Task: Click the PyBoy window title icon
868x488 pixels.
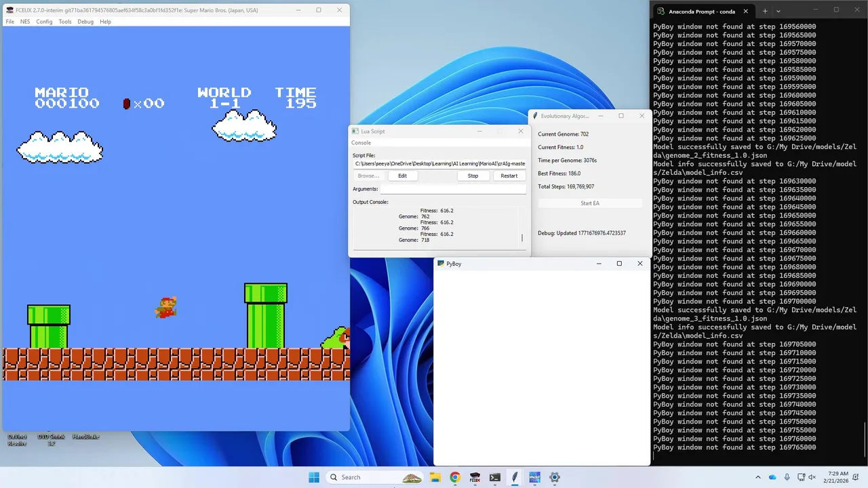Action: click(x=441, y=264)
